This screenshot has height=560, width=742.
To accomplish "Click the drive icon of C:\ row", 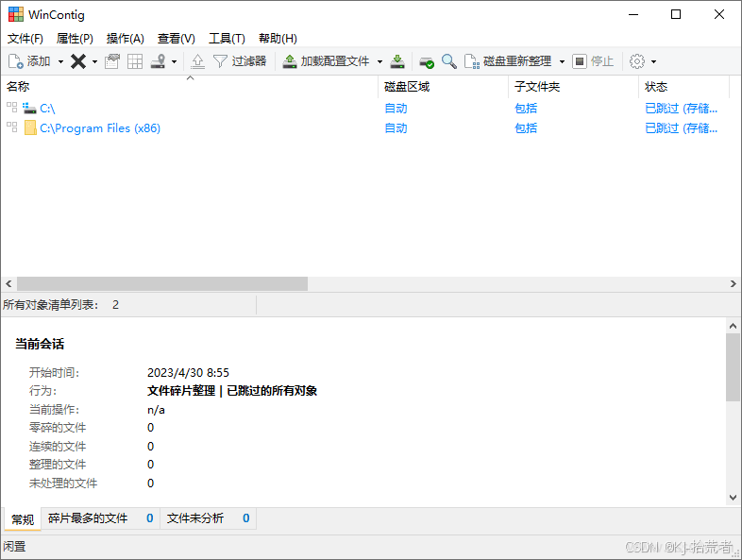I will point(29,109).
